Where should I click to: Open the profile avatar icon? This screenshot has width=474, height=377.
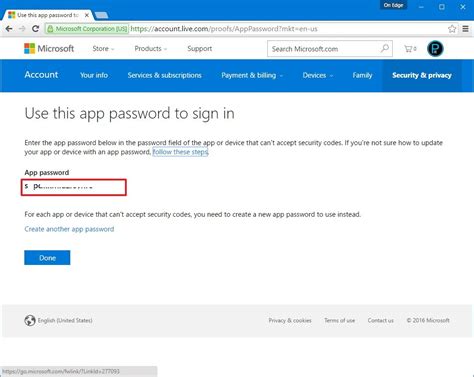point(435,49)
